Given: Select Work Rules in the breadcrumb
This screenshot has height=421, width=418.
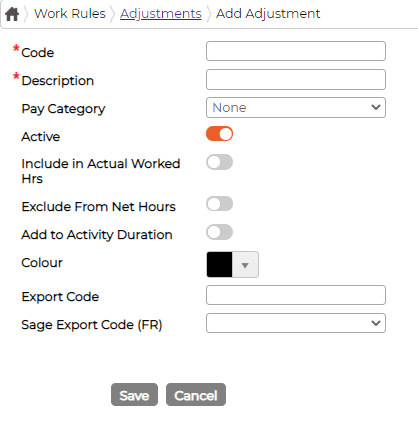Looking at the screenshot, I should [x=70, y=14].
